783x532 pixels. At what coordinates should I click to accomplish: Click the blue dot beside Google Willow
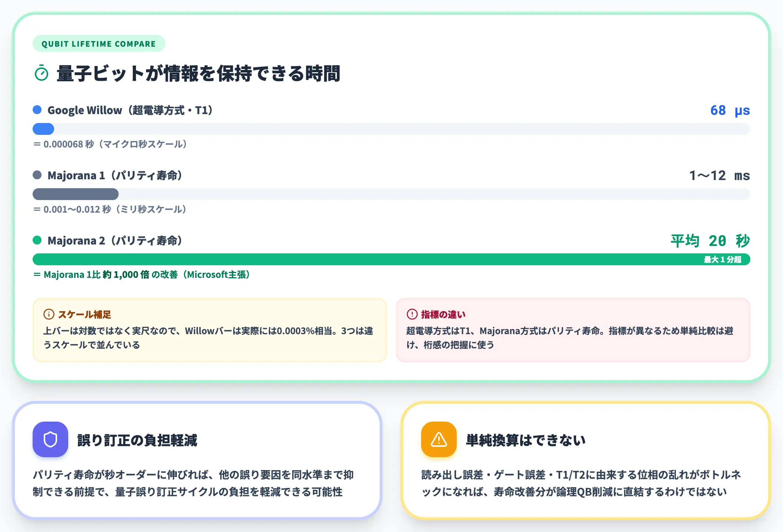(x=37, y=110)
